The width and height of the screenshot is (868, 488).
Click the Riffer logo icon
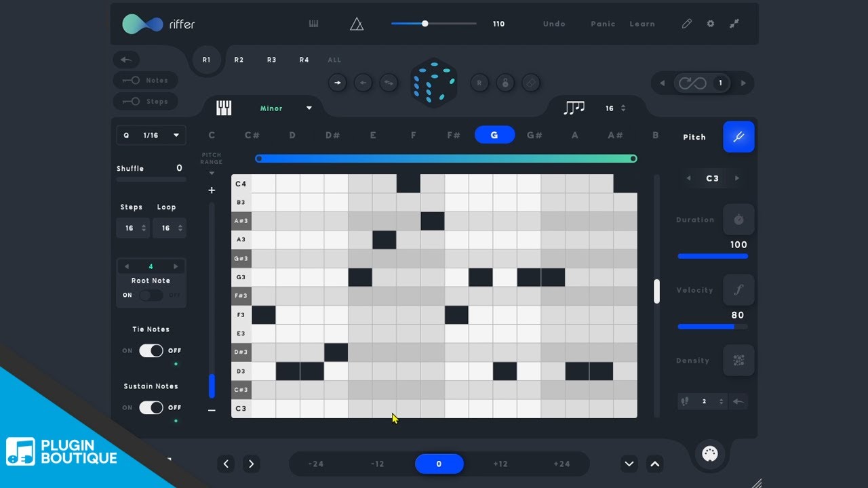(142, 24)
